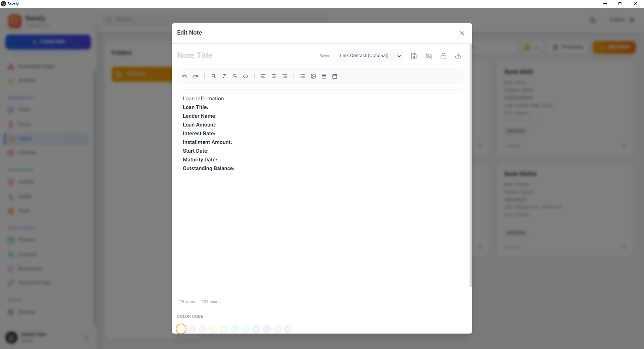Undo the last edit in note toolbar
Viewport: 644px width, 349px height.
tap(185, 77)
